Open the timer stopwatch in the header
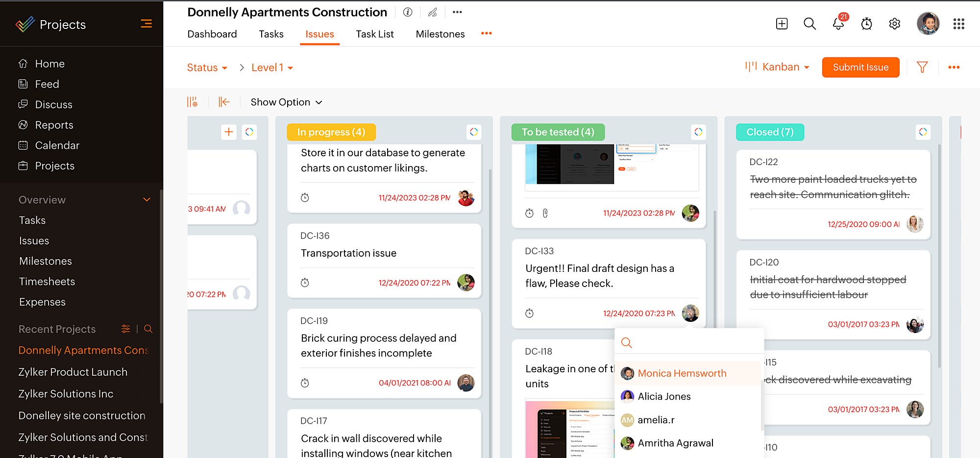 click(x=867, y=24)
